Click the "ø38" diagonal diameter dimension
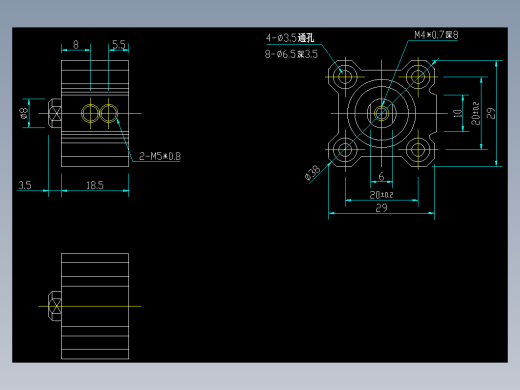This screenshot has height=390, width=520. [x=312, y=173]
